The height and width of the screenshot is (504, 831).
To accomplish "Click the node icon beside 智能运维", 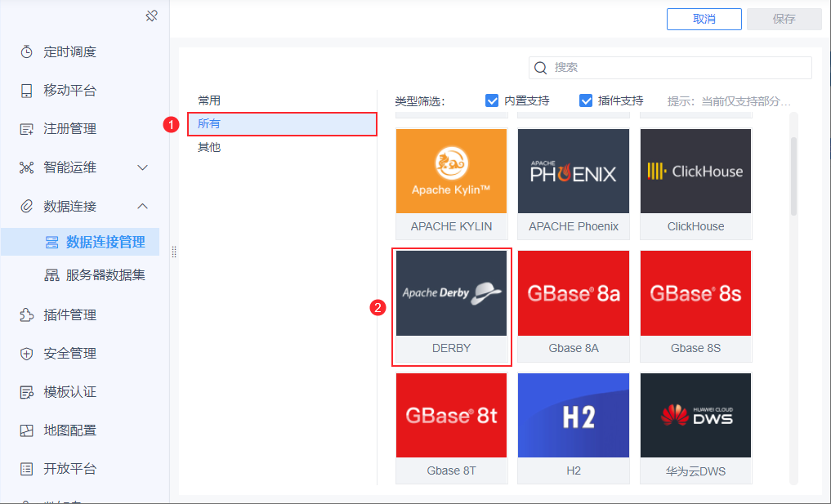I will coord(26,167).
